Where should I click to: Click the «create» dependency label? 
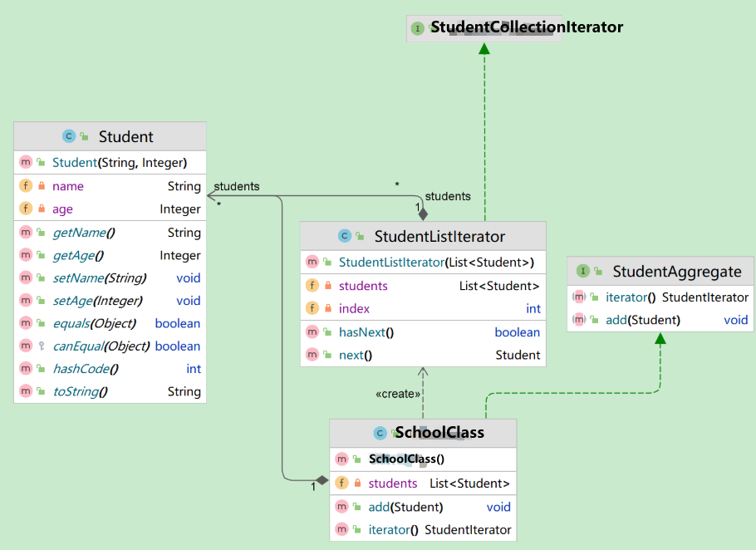[398, 394]
